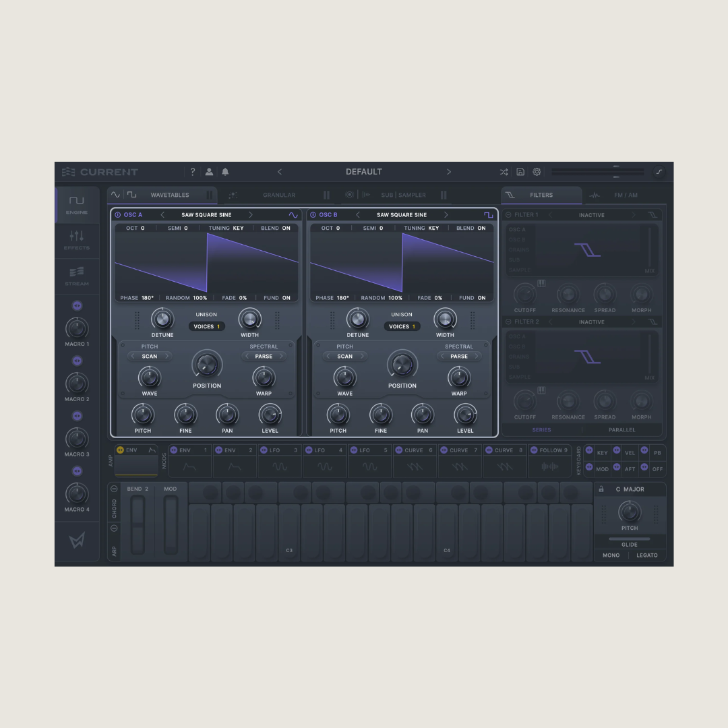Go to previous preset arrow by DEFAULT
Image resolution: width=728 pixels, height=728 pixels.
[x=280, y=172]
